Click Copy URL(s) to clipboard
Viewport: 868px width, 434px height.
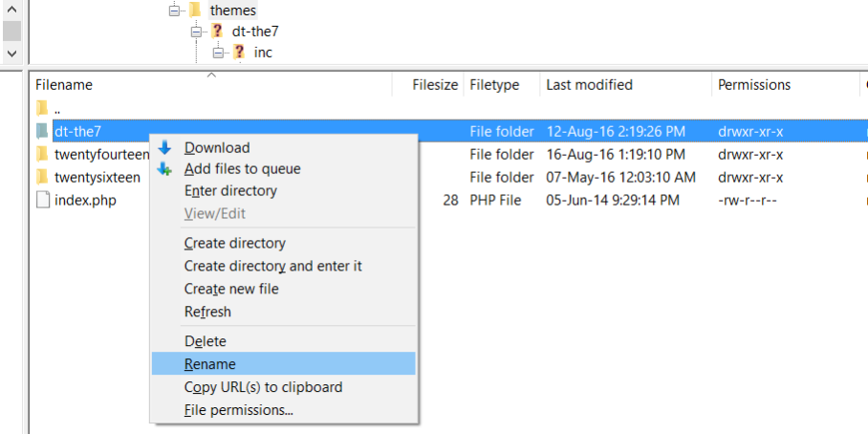(263, 387)
